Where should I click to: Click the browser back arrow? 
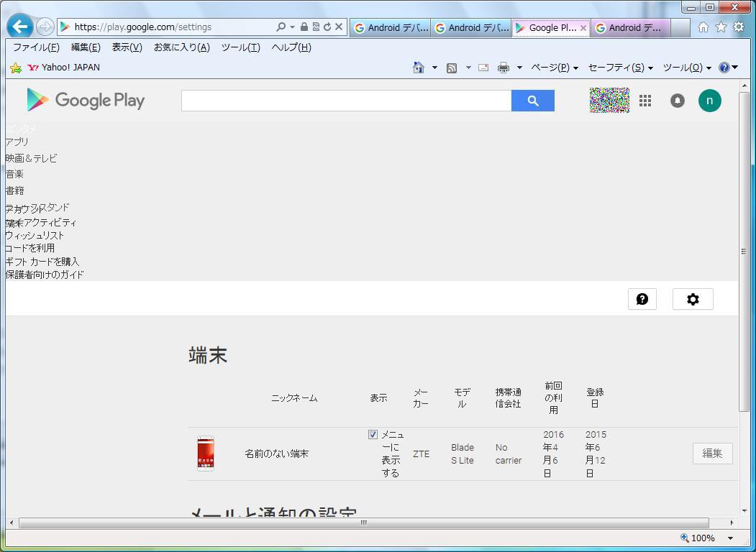pyautogui.click(x=20, y=27)
